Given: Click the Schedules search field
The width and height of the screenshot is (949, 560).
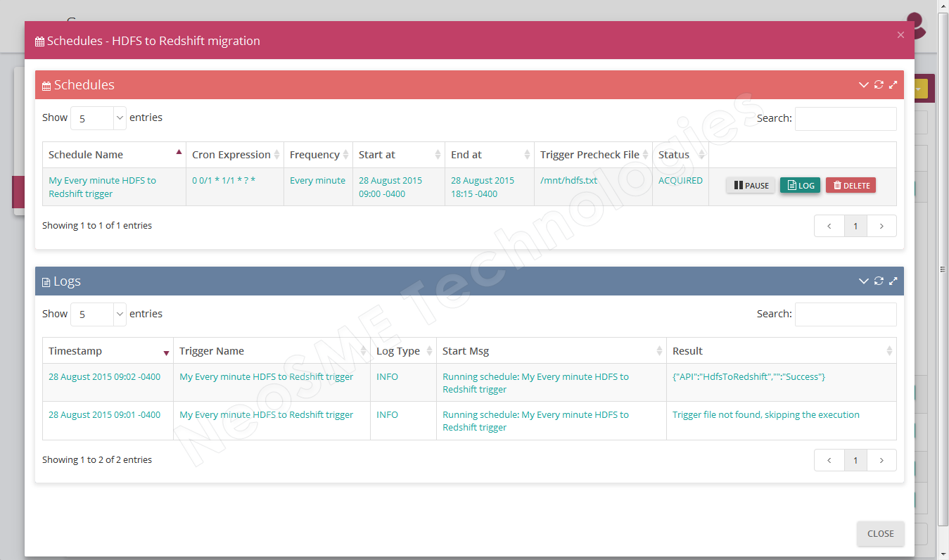Looking at the screenshot, I should (846, 119).
